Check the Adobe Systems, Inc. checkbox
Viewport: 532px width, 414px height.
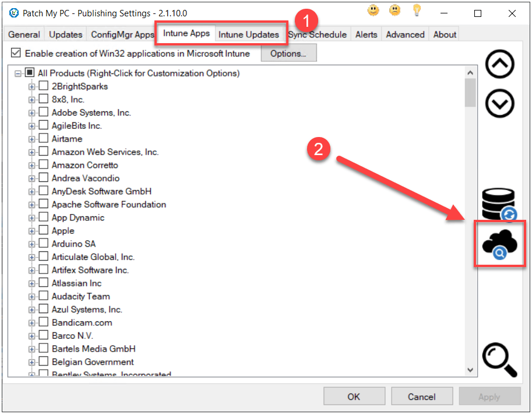coord(44,112)
